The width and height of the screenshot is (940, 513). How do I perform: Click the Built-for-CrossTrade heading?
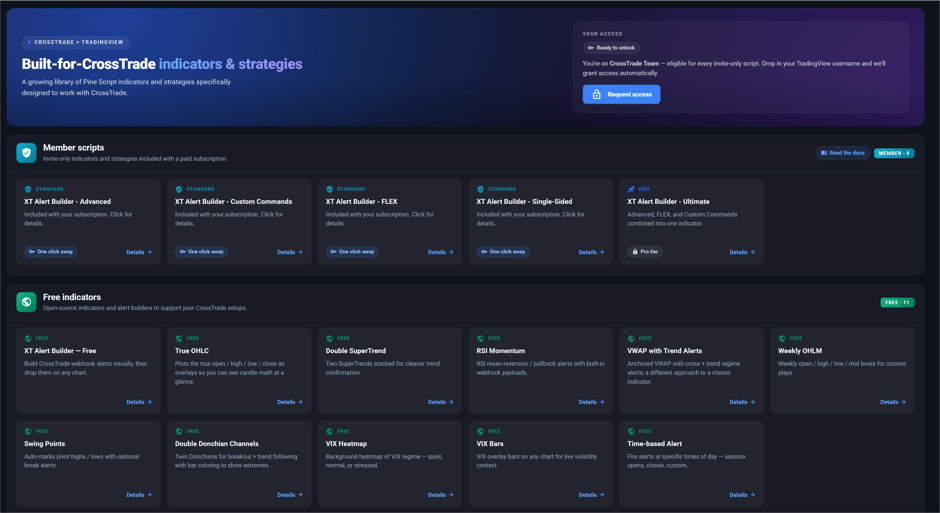pos(162,64)
